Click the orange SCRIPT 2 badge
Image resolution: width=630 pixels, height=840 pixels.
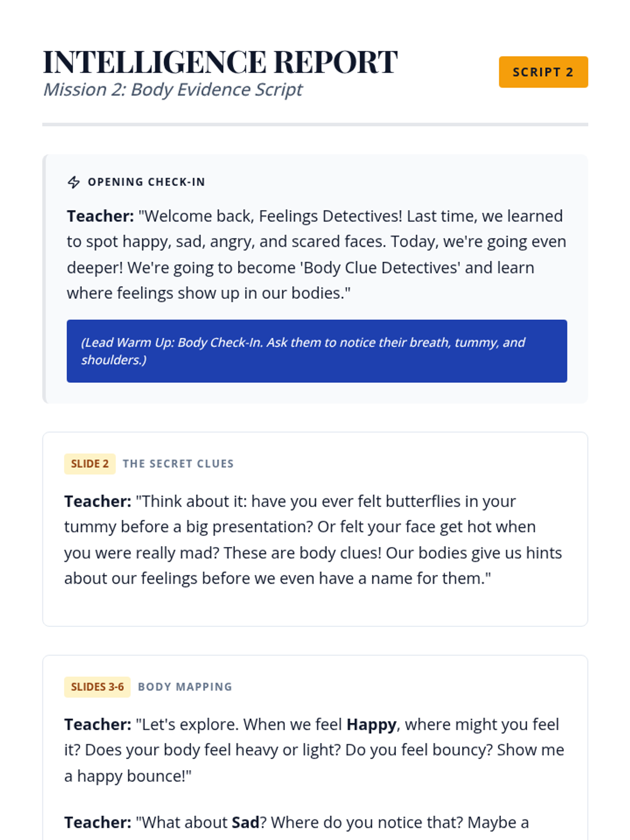click(543, 72)
